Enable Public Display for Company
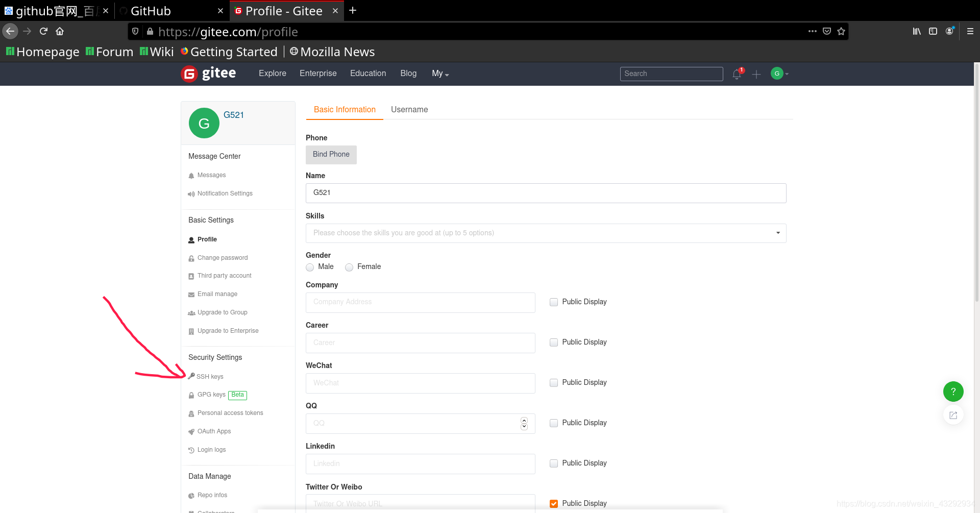Screen dimensions: 980x513 (554, 302)
